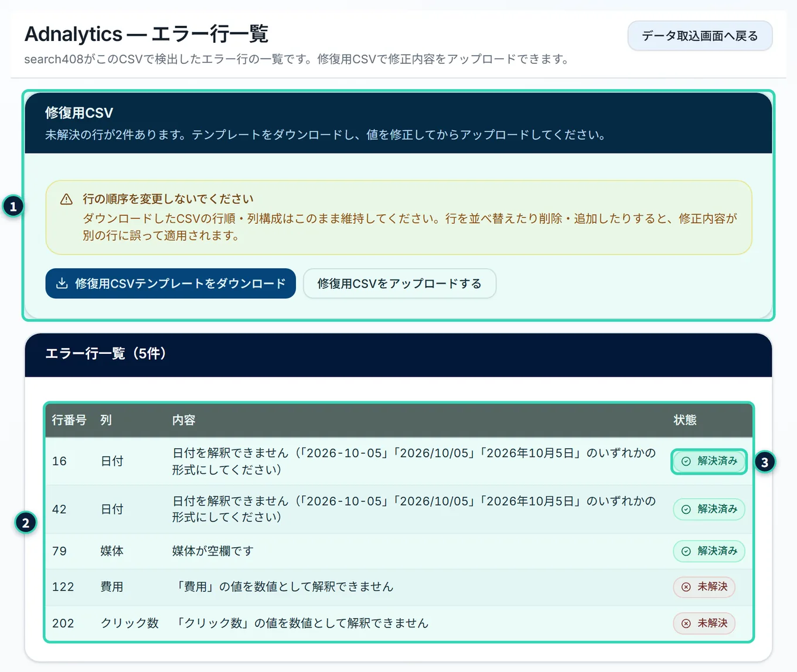Select the 未解決 badge for row 122
Screen dimensions: 797x672
pos(704,587)
